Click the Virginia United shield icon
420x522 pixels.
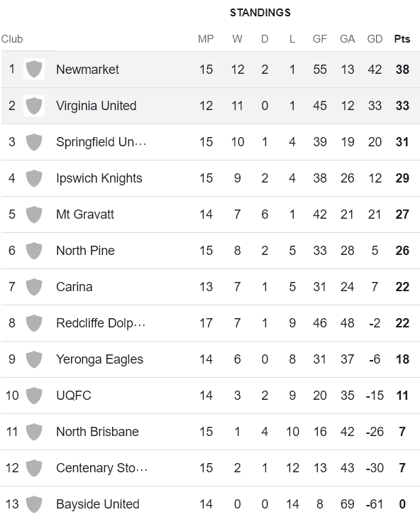[34, 106]
